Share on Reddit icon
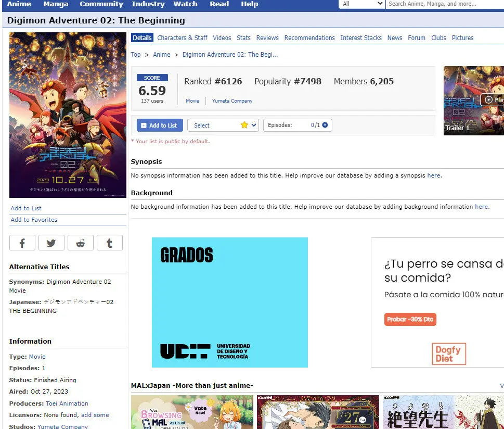Screen dimensions: 504x429 click(x=80, y=243)
